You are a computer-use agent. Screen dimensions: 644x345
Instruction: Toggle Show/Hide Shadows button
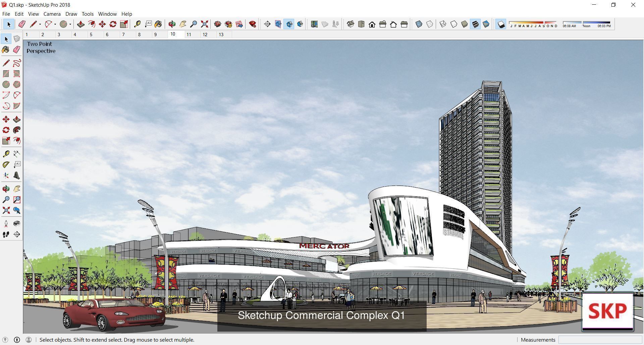click(x=501, y=24)
